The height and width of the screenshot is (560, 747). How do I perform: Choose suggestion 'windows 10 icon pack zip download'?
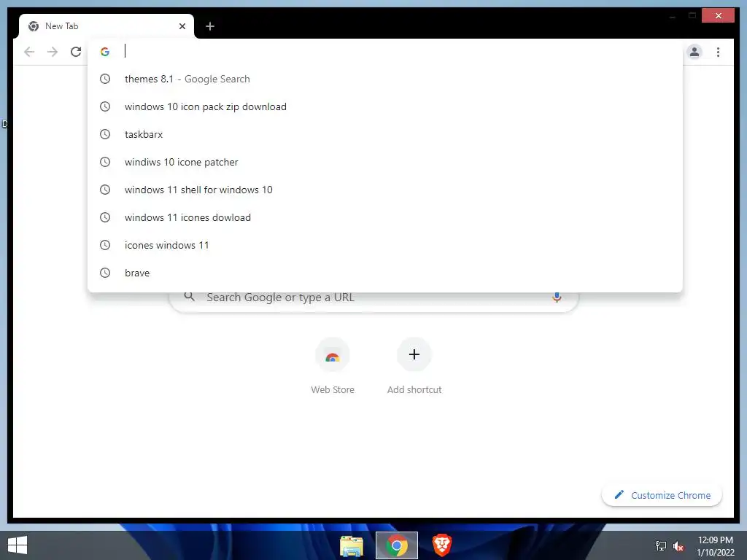tap(385, 106)
